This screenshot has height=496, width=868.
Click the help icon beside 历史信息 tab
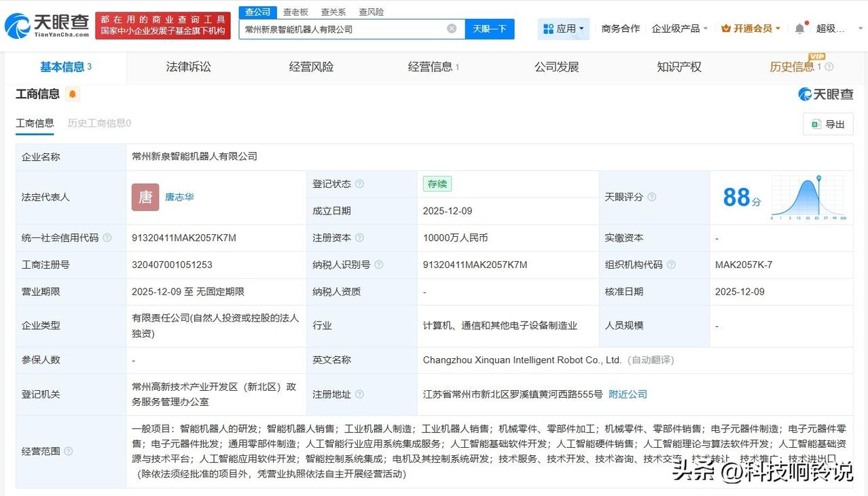coord(829,67)
